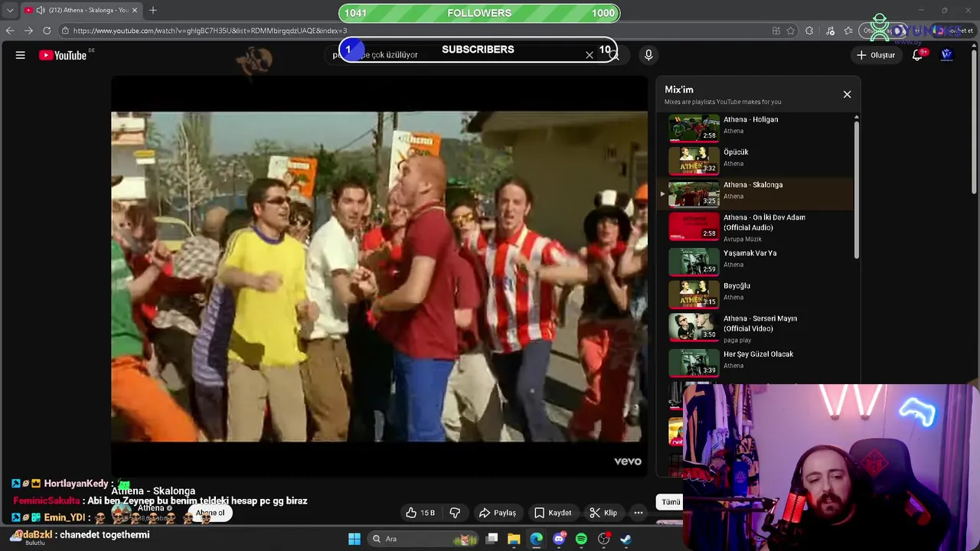Share the video via Paylaş
Screen dimensions: 980x551
pos(498,513)
